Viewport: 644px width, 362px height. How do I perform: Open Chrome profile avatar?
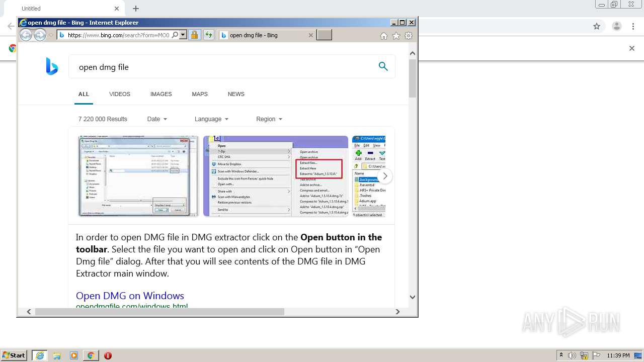(616, 26)
